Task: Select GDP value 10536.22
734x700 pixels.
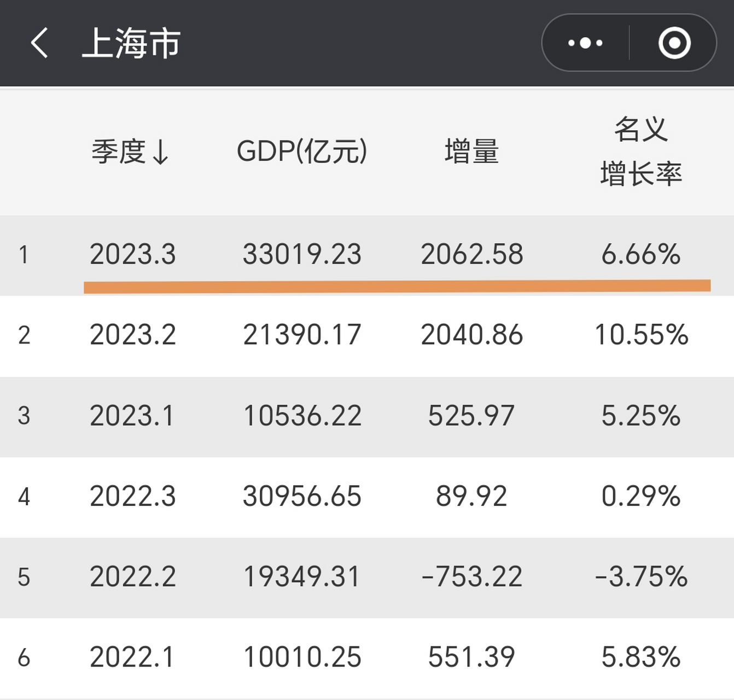Action: click(x=302, y=416)
